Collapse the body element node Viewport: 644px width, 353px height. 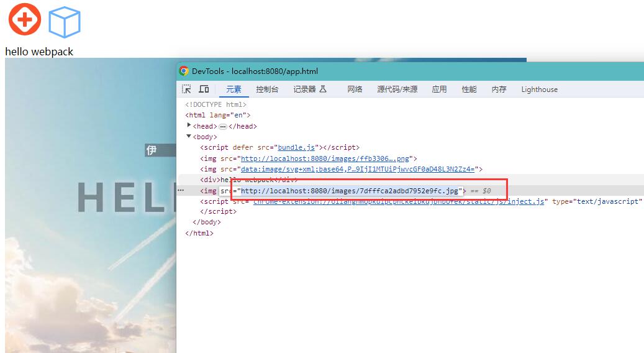click(x=189, y=136)
